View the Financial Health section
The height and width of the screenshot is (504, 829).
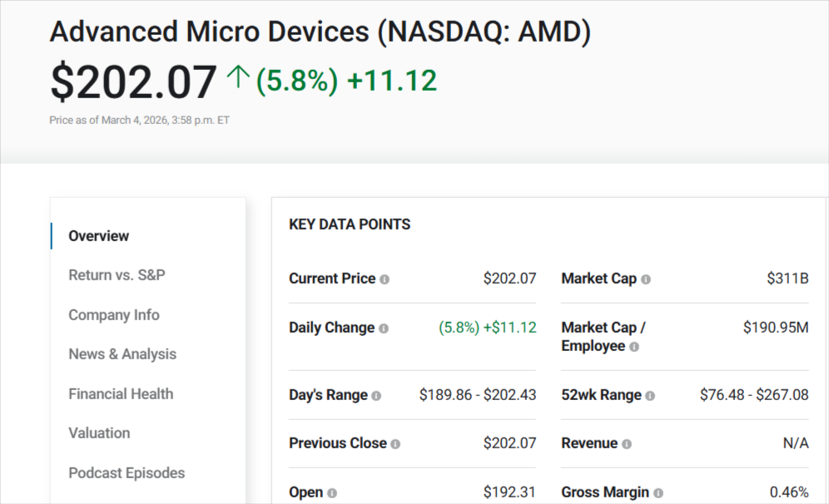120,394
